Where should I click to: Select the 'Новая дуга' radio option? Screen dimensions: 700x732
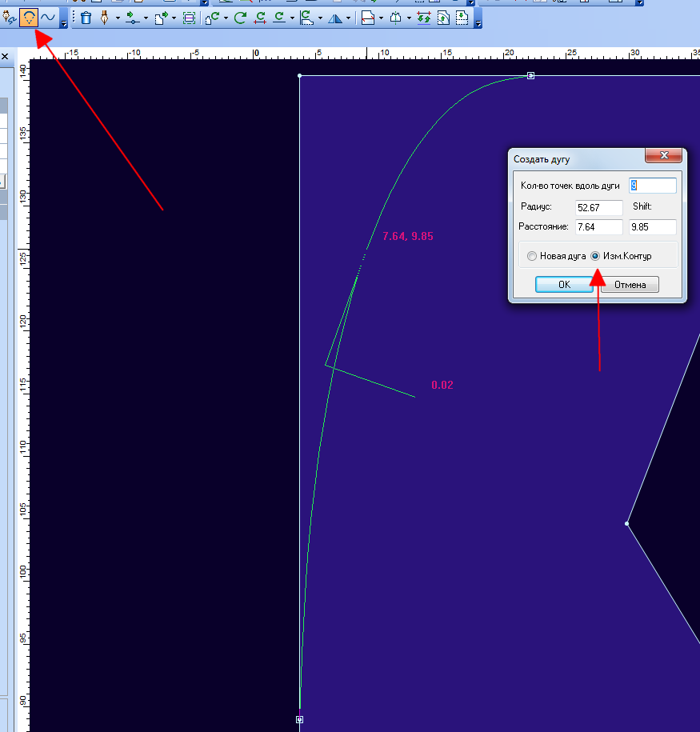[532, 256]
